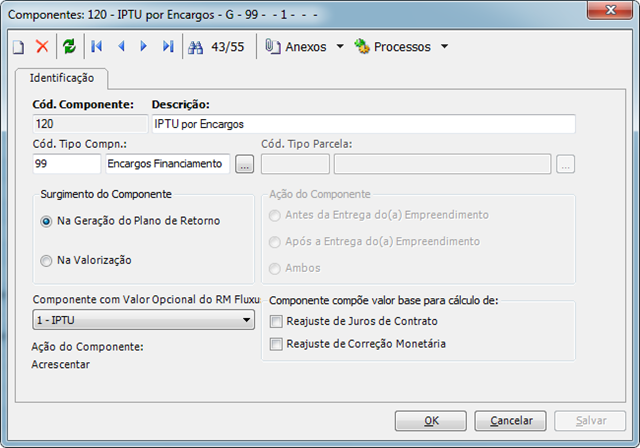This screenshot has width=640, height=448.
Task: Open lookup button for Cód. Tipo Compn.
Action: pyautogui.click(x=244, y=164)
